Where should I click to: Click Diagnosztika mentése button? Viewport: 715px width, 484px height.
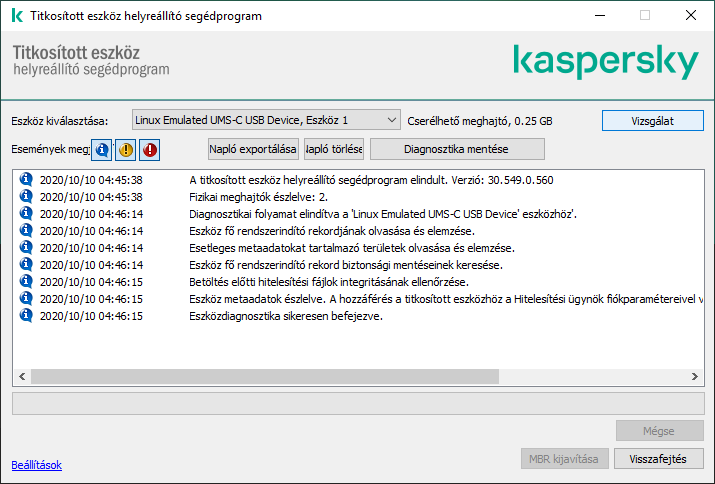pyautogui.click(x=457, y=149)
